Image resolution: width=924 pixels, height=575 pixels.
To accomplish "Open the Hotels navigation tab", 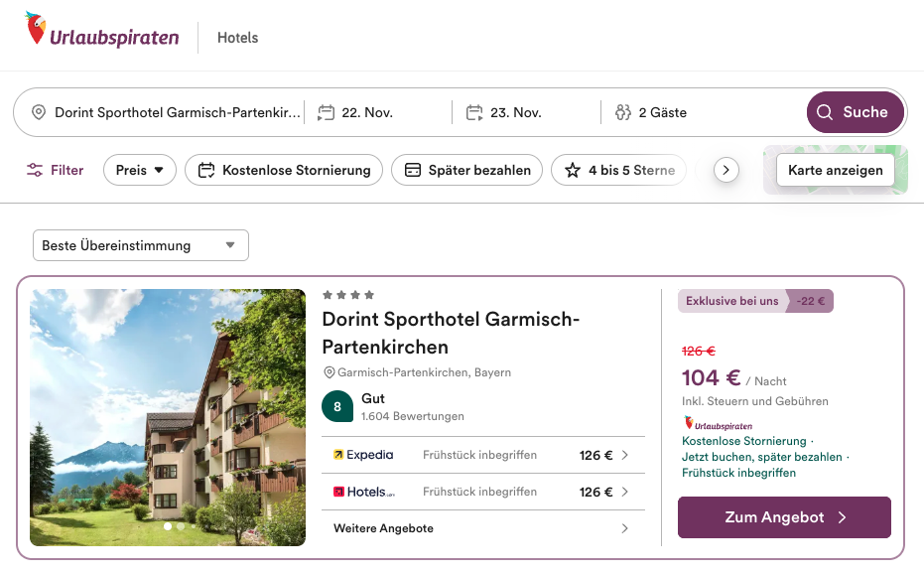I will pos(237,38).
